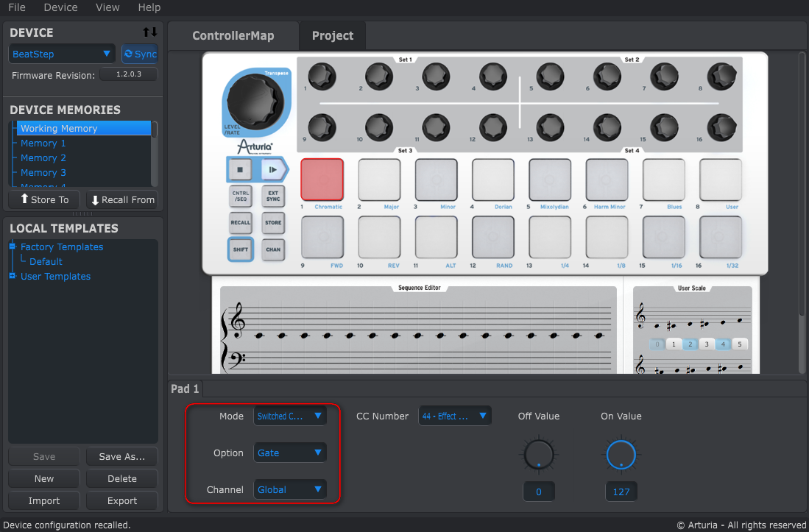Select Memory 2 in Device Memories

tap(43, 157)
